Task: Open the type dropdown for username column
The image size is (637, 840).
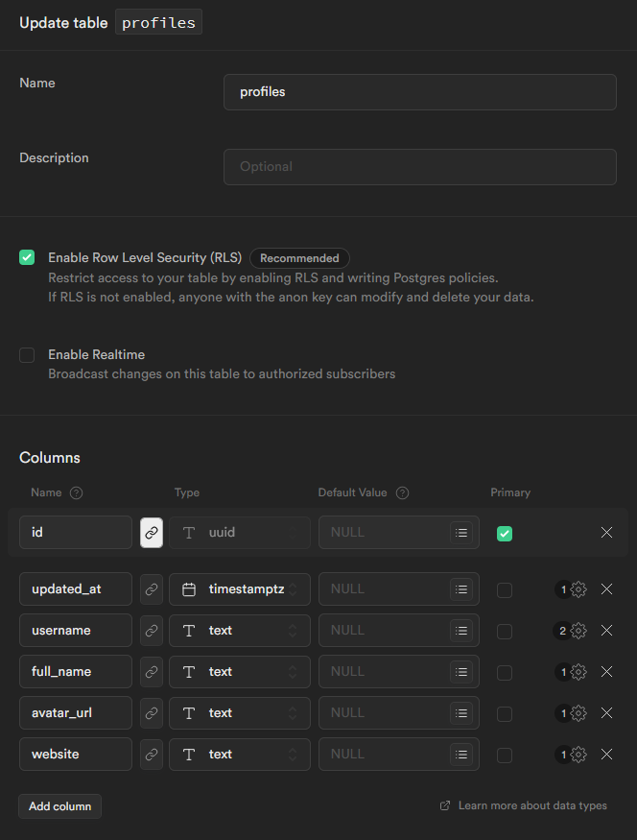Action: (x=239, y=631)
